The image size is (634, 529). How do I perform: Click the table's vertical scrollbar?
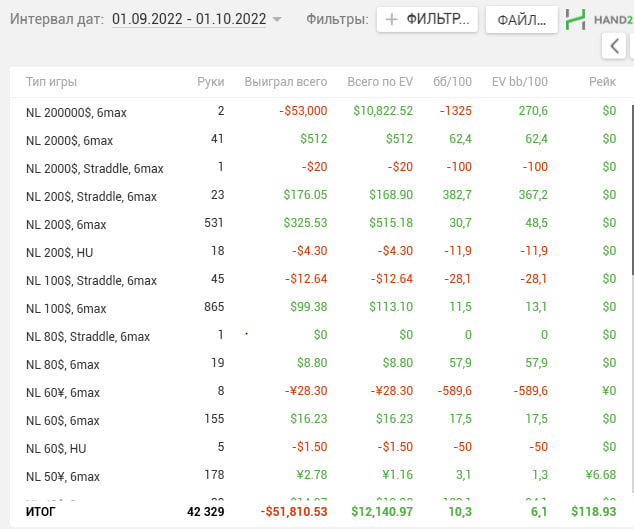click(x=632, y=190)
